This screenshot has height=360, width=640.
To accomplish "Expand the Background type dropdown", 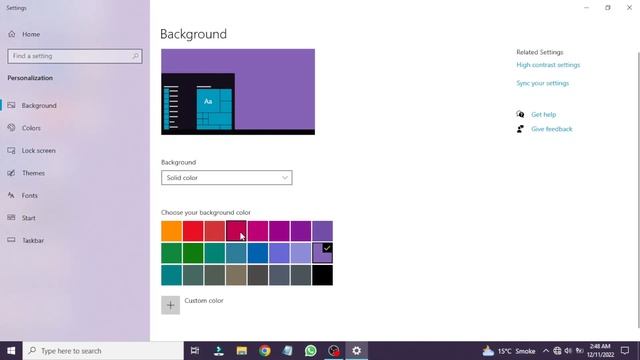I will 227,178.
